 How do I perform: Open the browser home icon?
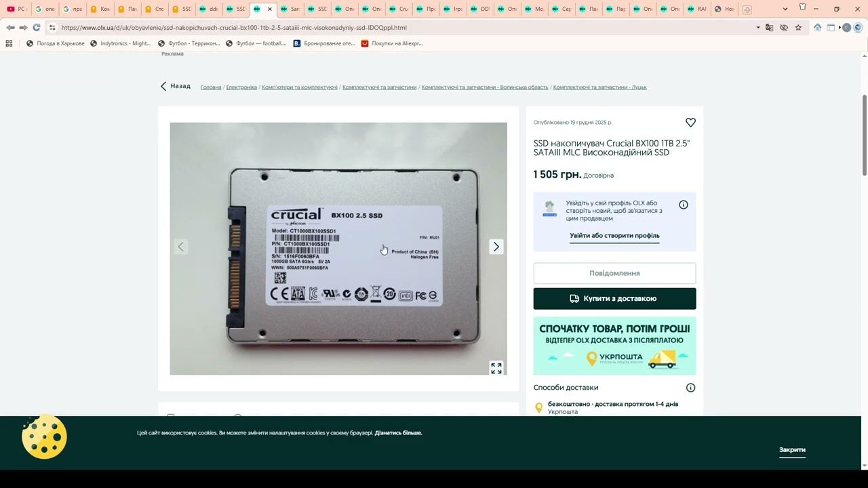click(x=818, y=28)
